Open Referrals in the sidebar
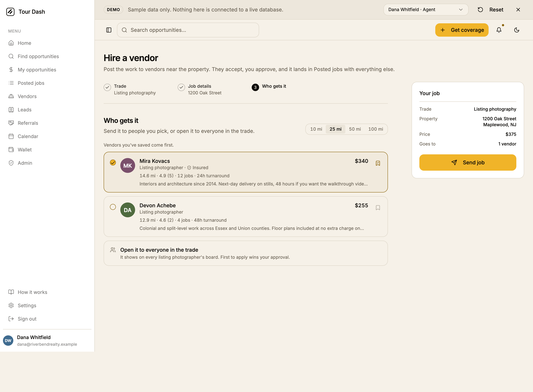 tap(47, 123)
